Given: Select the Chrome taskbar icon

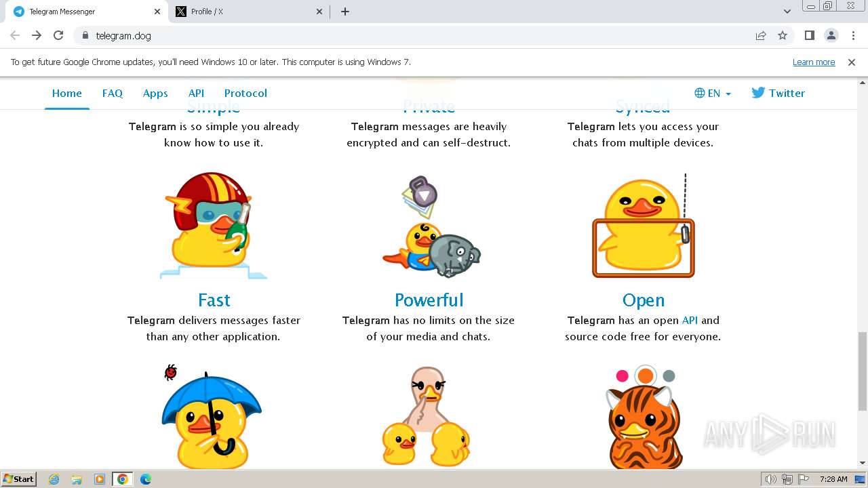Looking at the screenshot, I should click(122, 479).
